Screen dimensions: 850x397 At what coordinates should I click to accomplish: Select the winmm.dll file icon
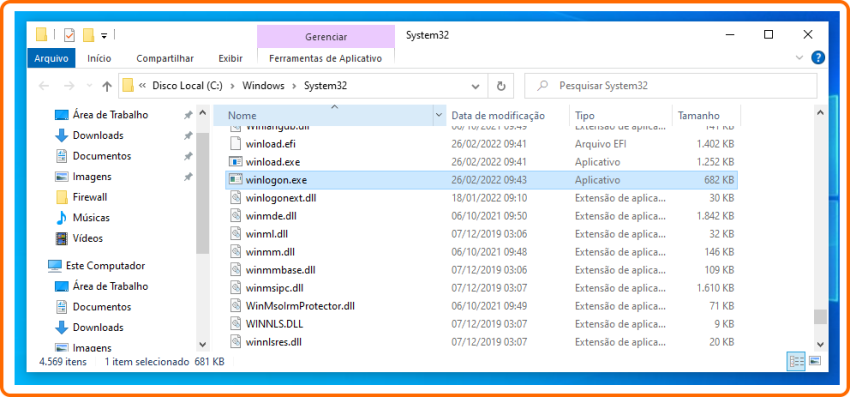coord(235,252)
